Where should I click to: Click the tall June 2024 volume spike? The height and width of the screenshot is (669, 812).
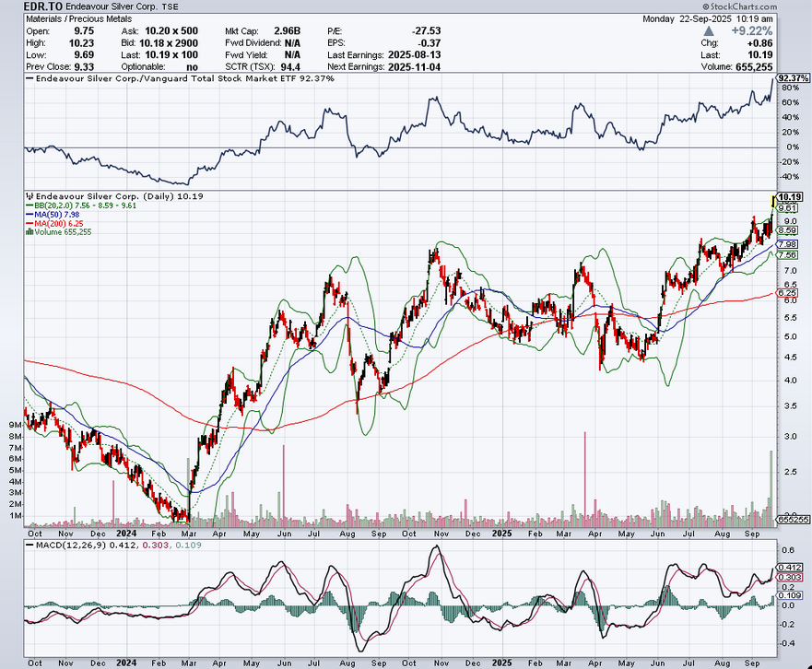click(x=283, y=486)
